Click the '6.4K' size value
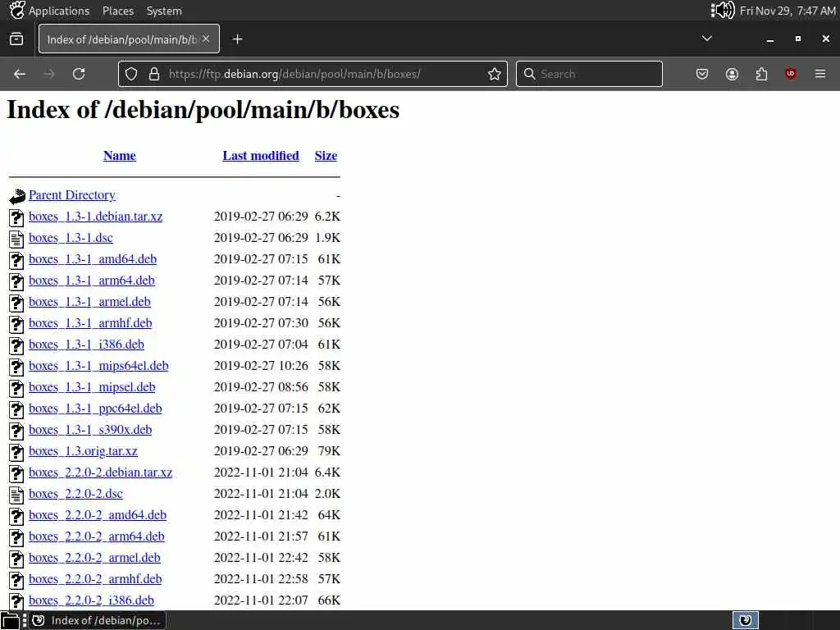The image size is (840, 630). pyautogui.click(x=327, y=472)
